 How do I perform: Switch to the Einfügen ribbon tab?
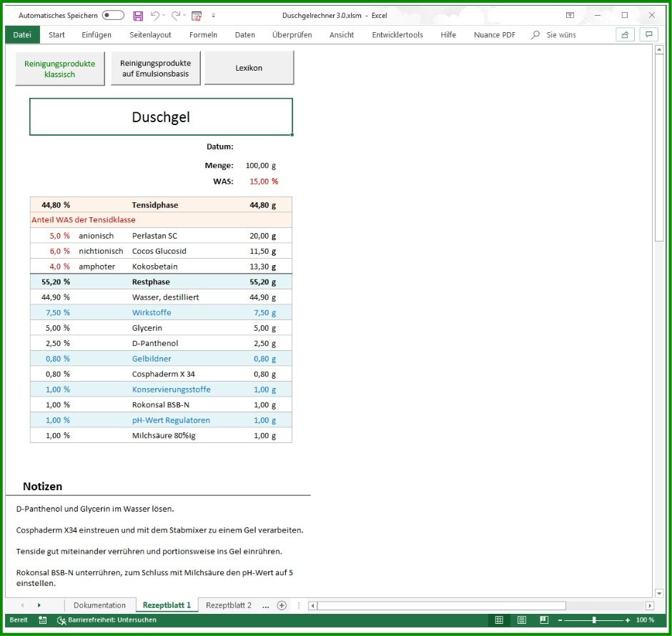tap(97, 35)
